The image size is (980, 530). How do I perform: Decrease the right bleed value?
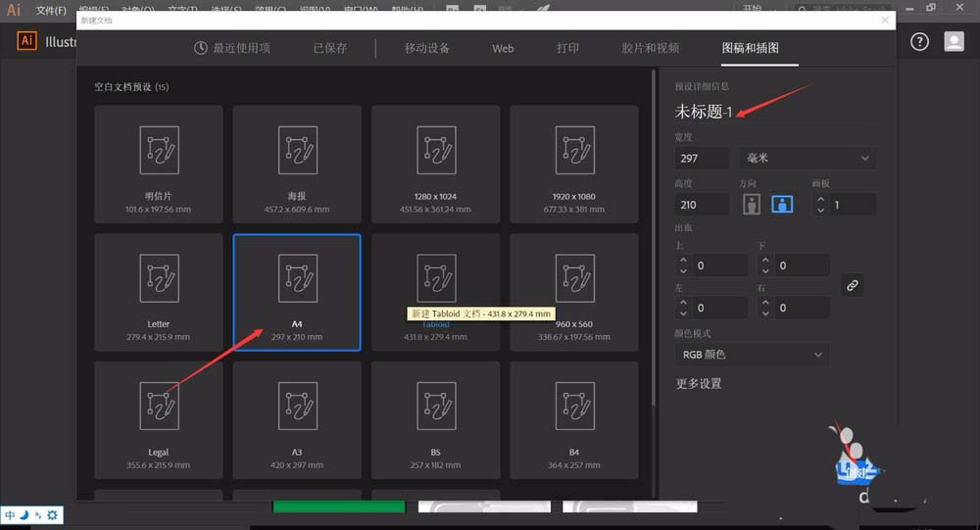pos(765,313)
